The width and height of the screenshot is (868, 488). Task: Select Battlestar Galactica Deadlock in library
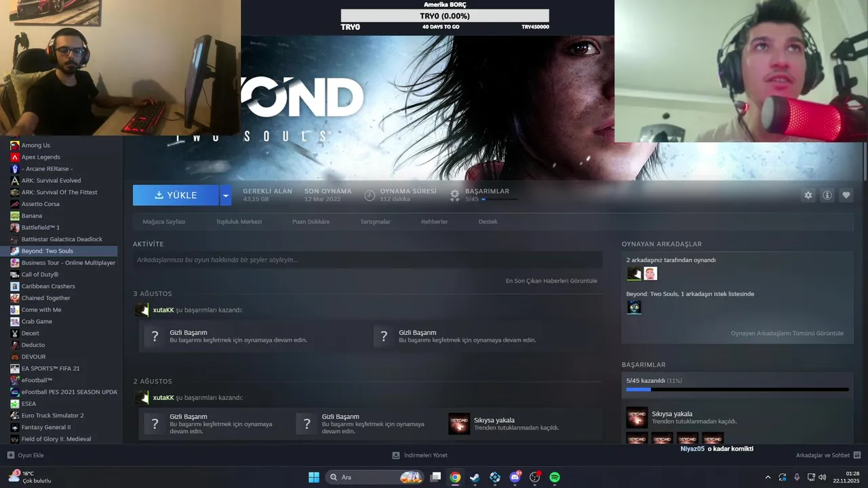(x=61, y=239)
